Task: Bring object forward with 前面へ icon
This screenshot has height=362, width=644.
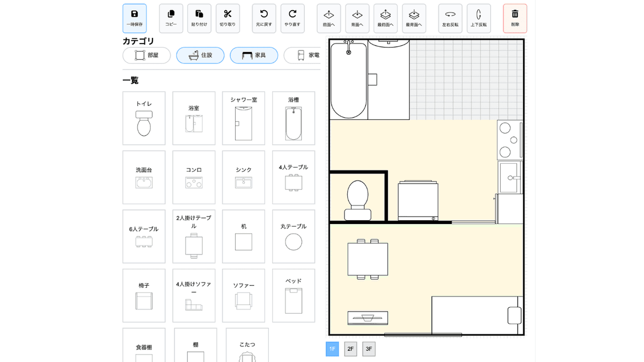Action: click(x=328, y=18)
